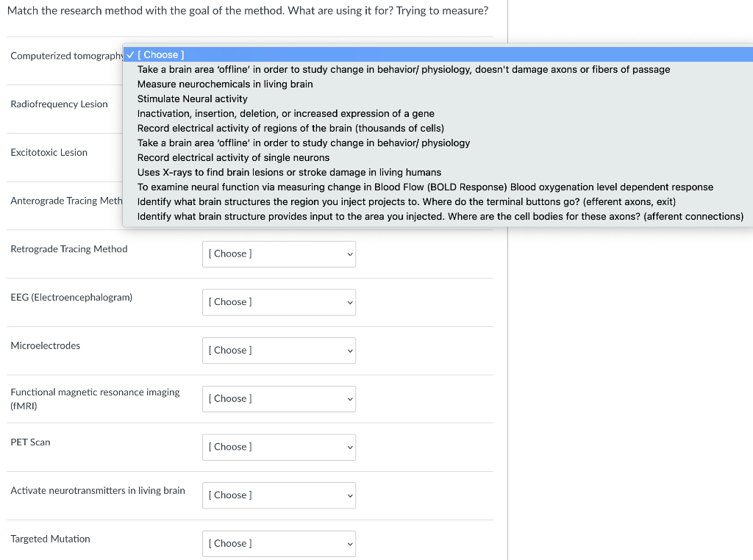Click the 'Computerized tomography' label
The height and width of the screenshot is (560, 753).
point(67,56)
